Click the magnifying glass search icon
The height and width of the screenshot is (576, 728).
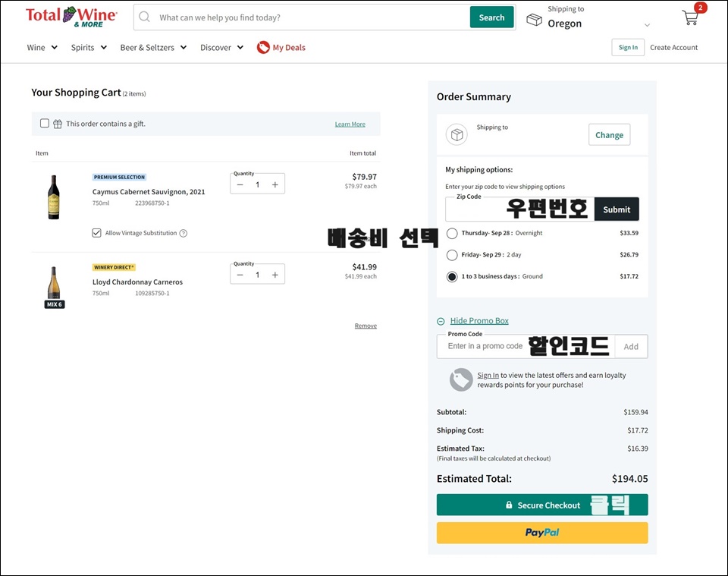[x=144, y=17]
